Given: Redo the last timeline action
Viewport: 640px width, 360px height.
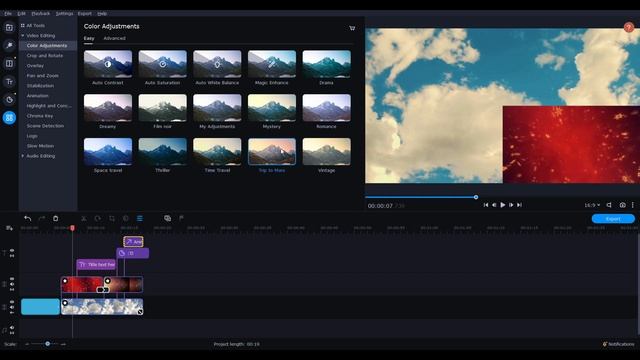Looking at the screenshot, I should 41,218.
